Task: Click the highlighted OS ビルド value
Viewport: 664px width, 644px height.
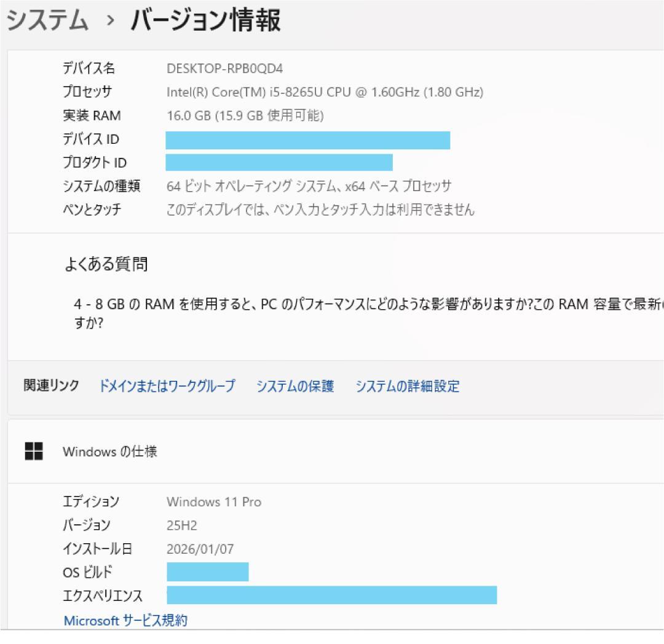Action: 207,572
